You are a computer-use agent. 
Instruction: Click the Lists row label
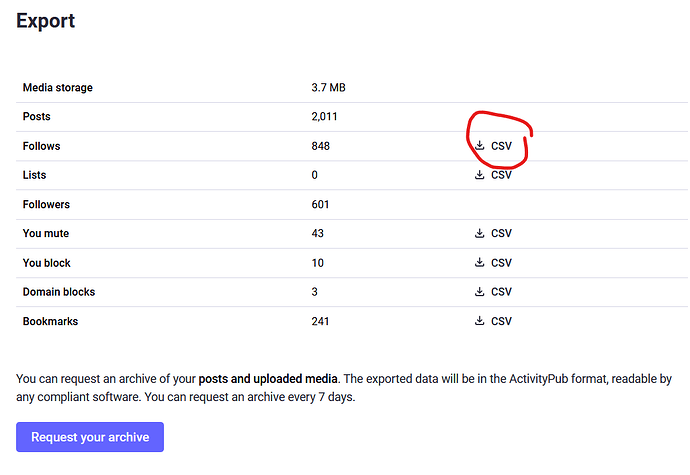pos(35,175)
